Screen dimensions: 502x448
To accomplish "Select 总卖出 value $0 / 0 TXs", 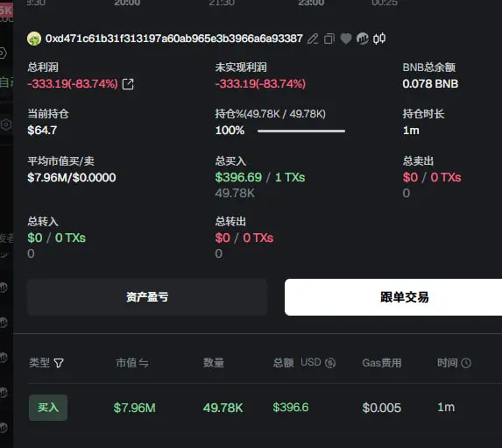I will click(432, 177).
